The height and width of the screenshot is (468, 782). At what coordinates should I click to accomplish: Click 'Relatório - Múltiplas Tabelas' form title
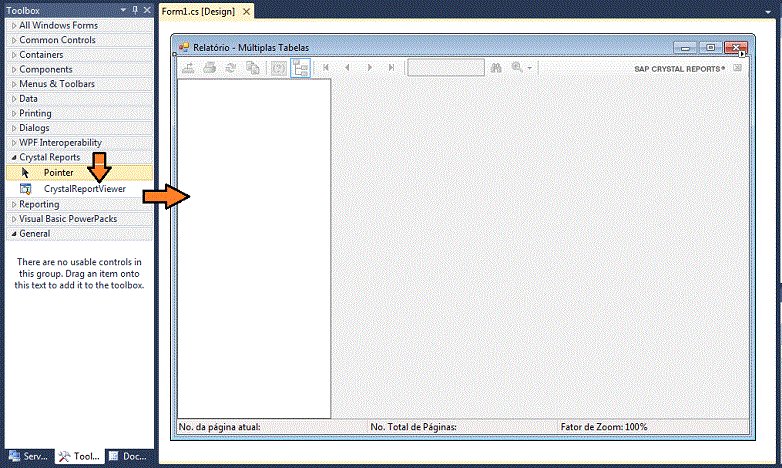click(x=251, y=47)
